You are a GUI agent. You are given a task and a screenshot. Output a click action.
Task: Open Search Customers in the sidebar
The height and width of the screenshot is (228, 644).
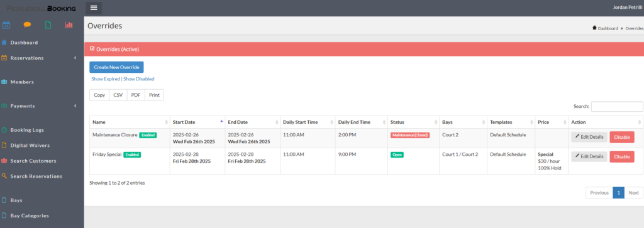33,161
